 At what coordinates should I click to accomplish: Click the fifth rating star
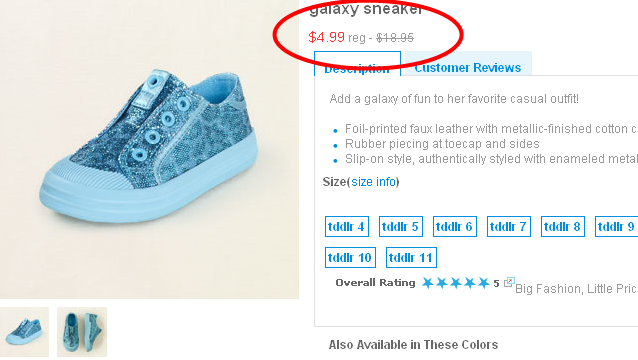pyautogui.click(x=483, y=283)
